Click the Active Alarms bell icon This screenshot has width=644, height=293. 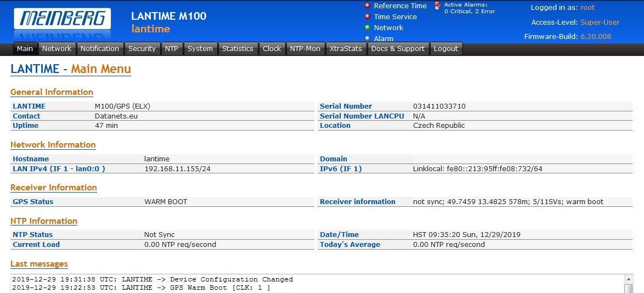[437, 5]
